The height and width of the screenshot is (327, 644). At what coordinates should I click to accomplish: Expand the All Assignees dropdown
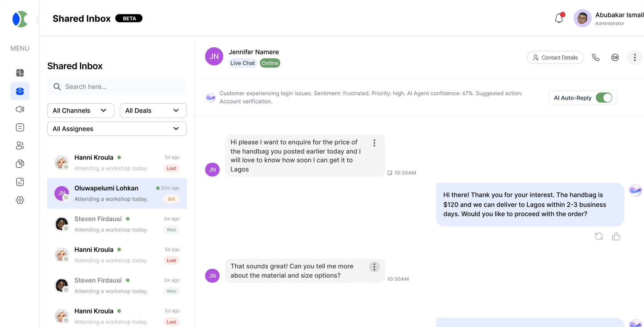tap(117, 129)
